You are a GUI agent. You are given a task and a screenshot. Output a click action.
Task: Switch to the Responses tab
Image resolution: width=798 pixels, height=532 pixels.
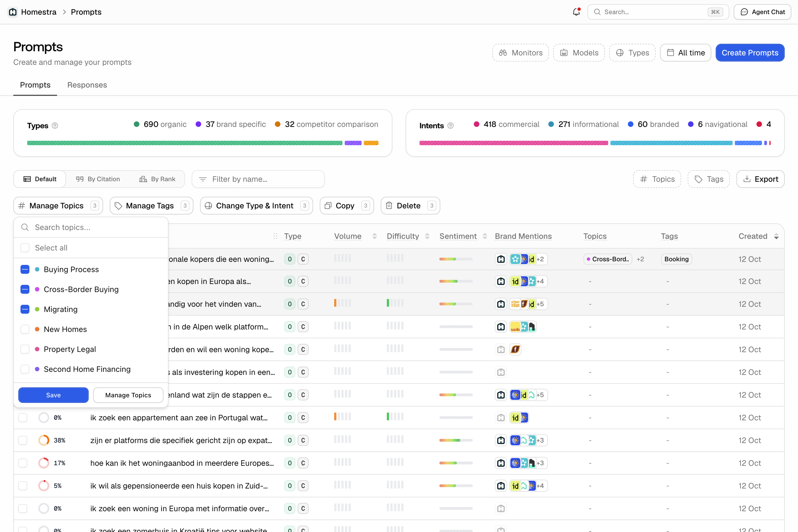pos(87,85)
